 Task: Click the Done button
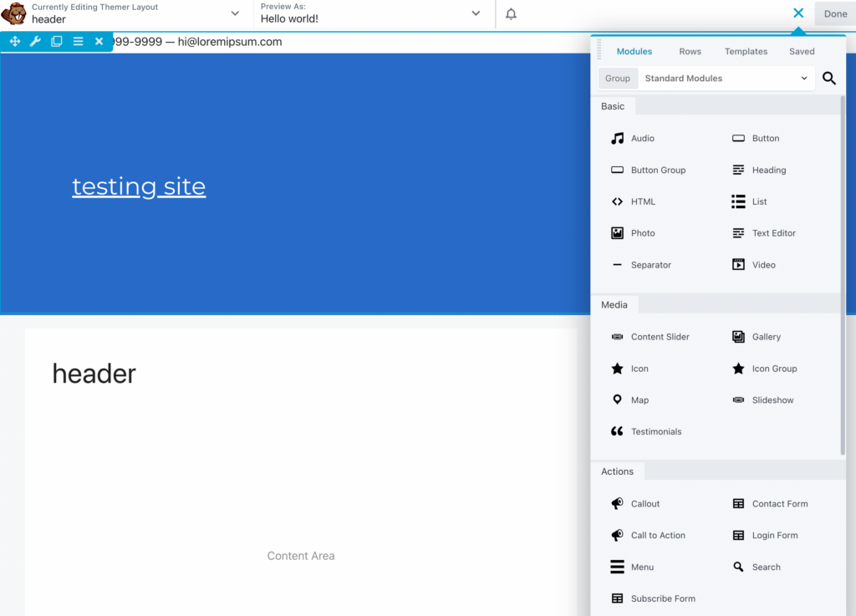coord(835,13)
